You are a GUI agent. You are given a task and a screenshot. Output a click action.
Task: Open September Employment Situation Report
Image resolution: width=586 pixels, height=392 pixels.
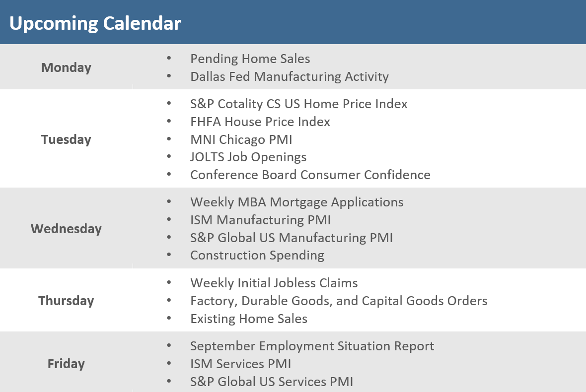(312, 346)
